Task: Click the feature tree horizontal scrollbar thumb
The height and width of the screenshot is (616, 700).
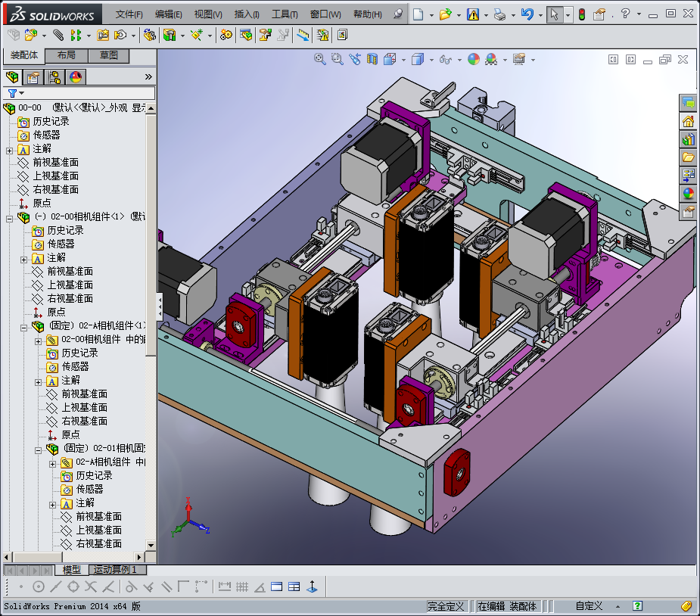Action: [x=37, y=557]
